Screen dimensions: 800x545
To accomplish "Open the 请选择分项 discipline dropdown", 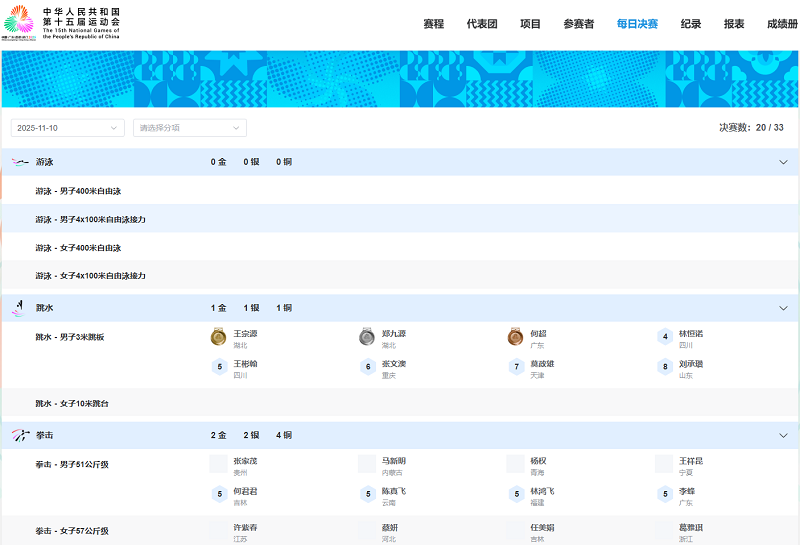I will coord(190,128).
